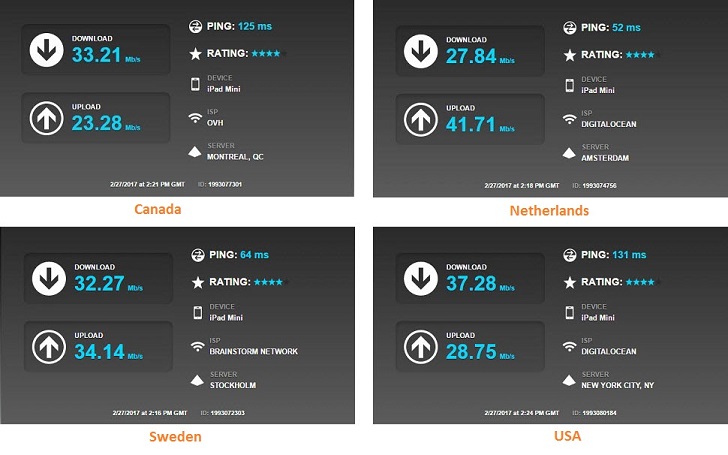Click the server icon next to New York City
The width and height of the screenshot is (728, 455).
(x=569, y=380)
